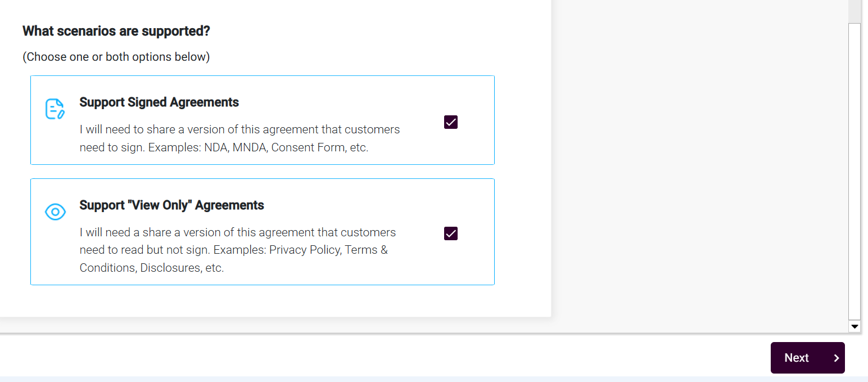Select the Support "View Only" Agreements title
The width and height of the screenshot is (868, 382).
point(171,205)
